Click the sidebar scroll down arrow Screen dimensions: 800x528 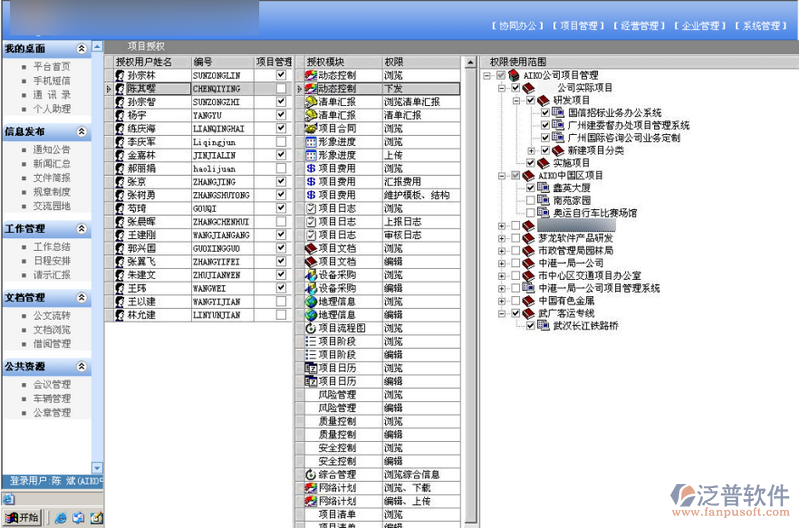tap(96, 468)
